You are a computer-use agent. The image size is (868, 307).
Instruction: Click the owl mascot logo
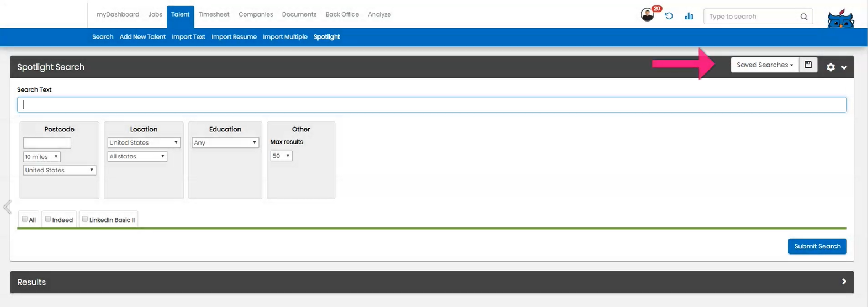[840, 19]
